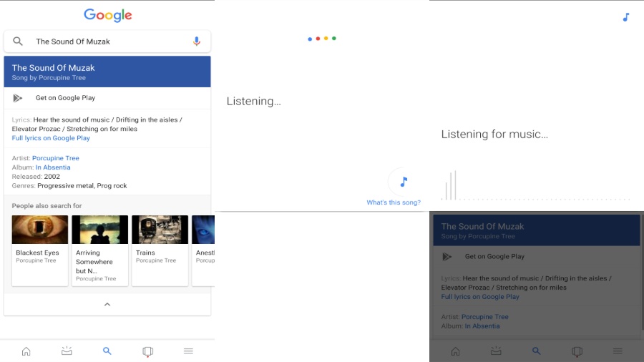Open In Absentia album link, right screen
This screenshot has height=362, width=644.
pyautogui.click(x=482, y=326)
